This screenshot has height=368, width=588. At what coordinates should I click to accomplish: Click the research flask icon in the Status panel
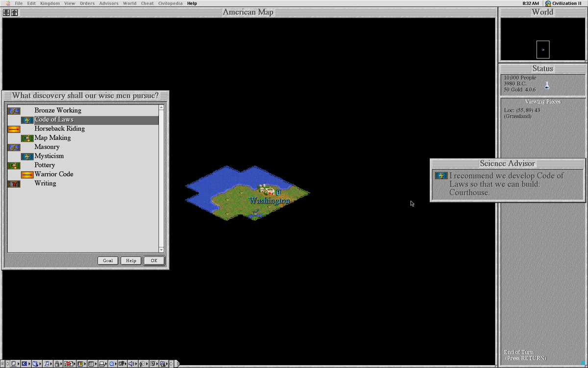pos(547,86)
